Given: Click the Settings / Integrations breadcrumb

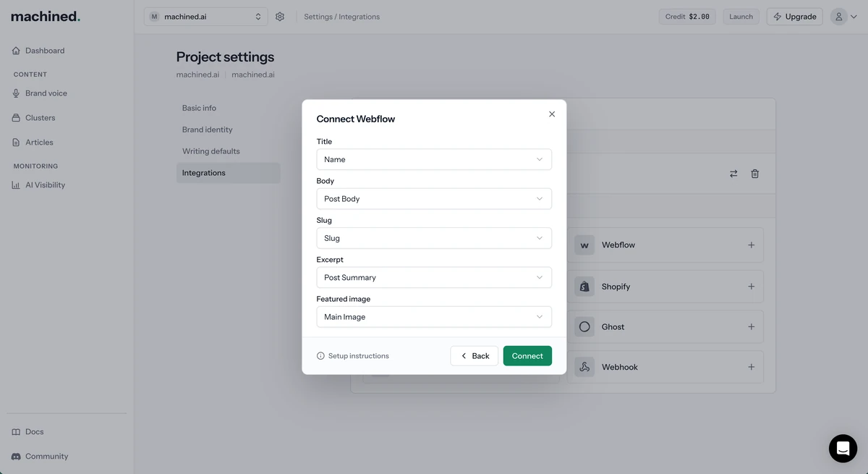Looking at the screenshot, I should [x=341, y=17].
